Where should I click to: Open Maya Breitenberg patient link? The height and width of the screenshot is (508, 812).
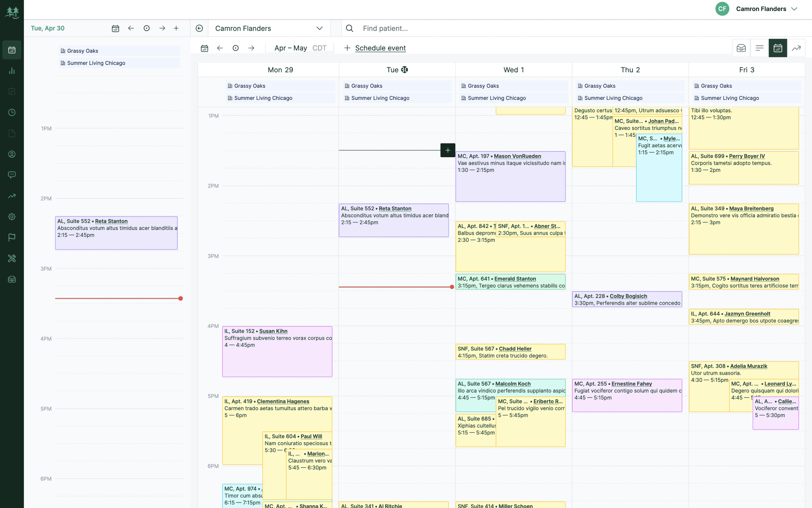coord(751,208)
